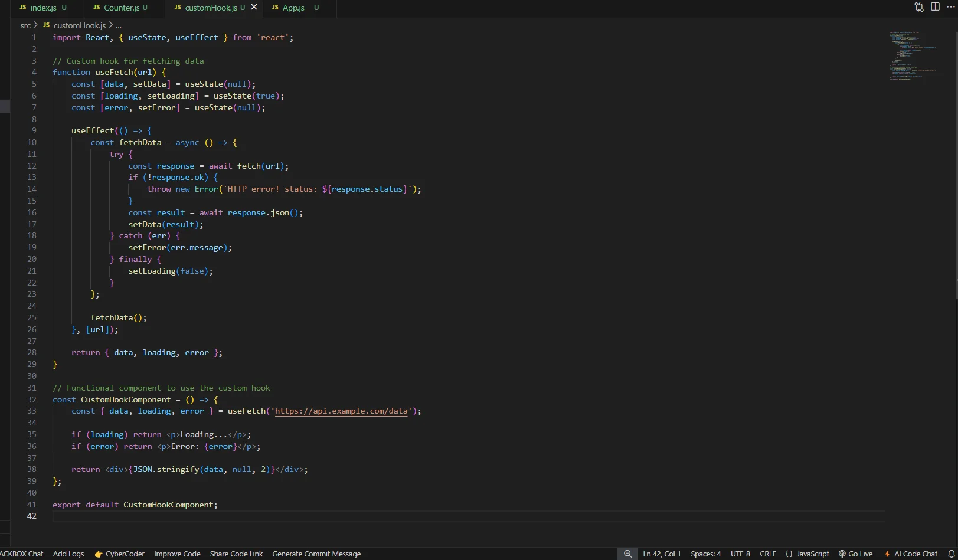Screen dimensions: 958x560
Task: Change indentation via Spaces: 4
Action: click(706, 554)
